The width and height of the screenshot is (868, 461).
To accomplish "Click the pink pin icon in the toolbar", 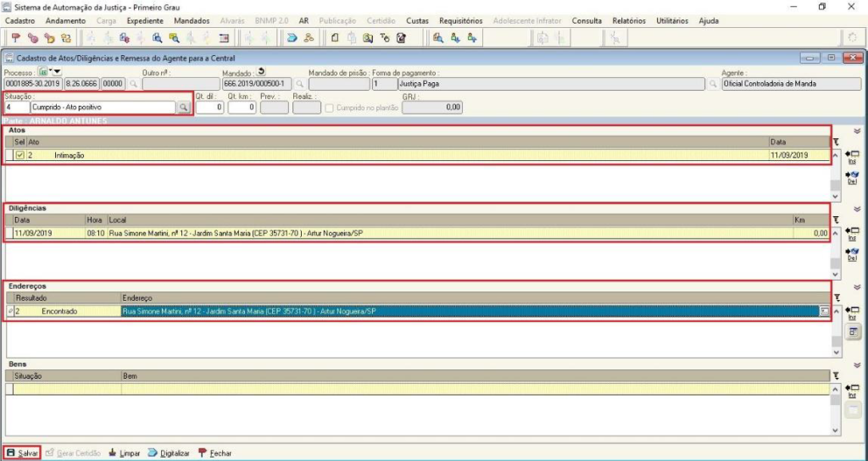I will point(33,37).
